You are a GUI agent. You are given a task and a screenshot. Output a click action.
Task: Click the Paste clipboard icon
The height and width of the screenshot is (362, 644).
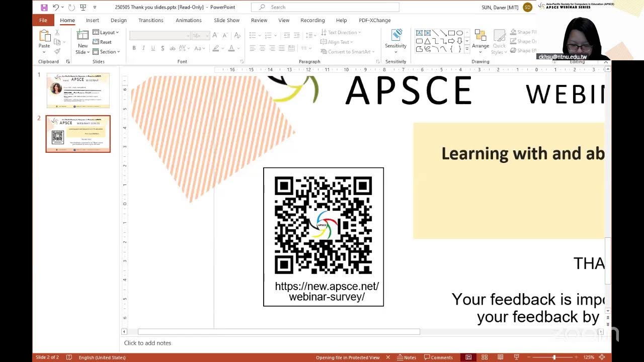point(44,36)
